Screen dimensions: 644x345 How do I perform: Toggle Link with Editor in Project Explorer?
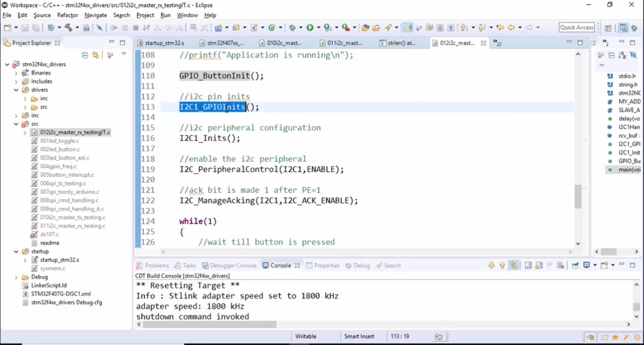coord(96,55)
